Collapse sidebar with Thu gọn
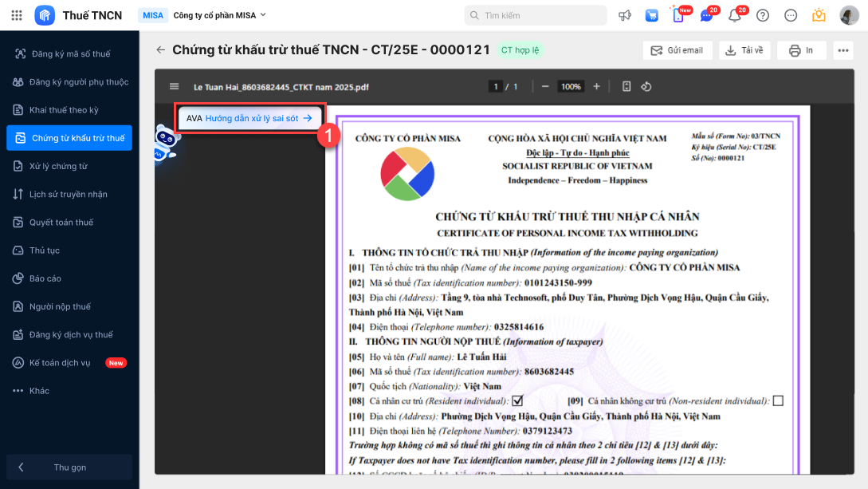This screenshot has height=489, width=868. (69, 467)
